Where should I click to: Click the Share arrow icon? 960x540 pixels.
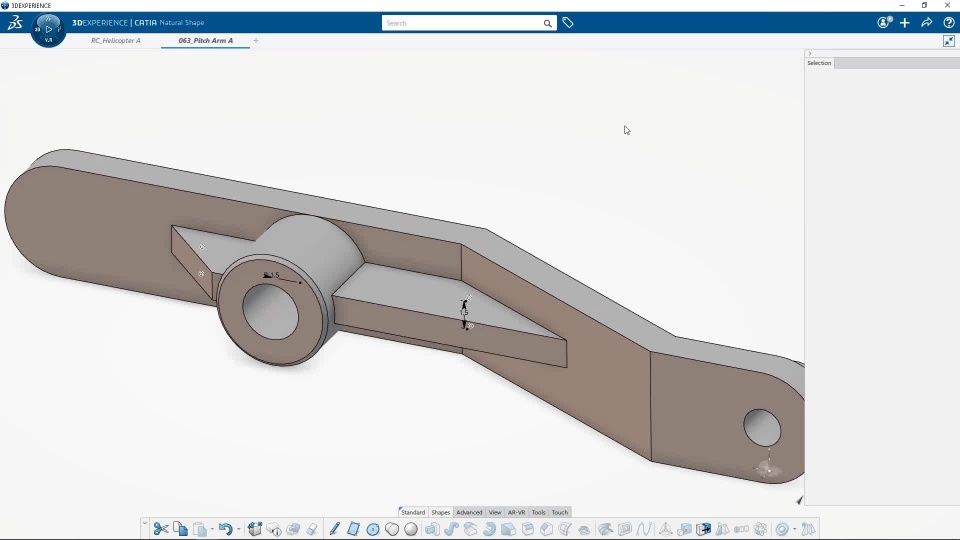pyautogui.click(x=927, y=23)
